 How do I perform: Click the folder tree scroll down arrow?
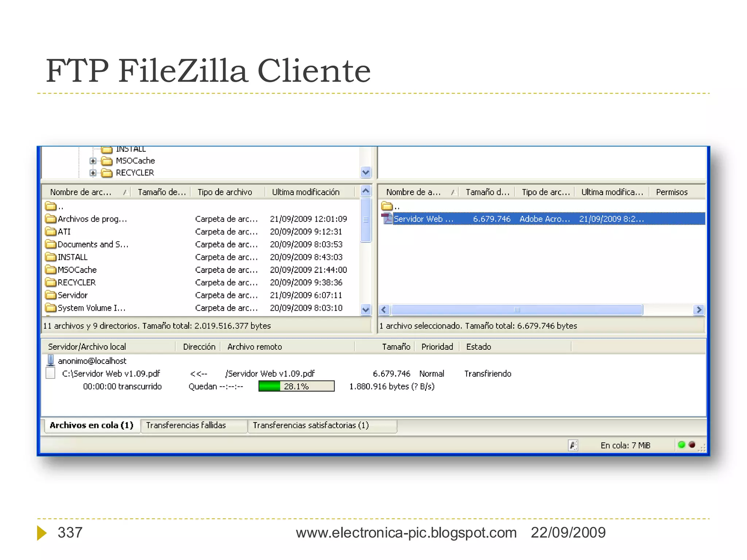click(365, 172)
